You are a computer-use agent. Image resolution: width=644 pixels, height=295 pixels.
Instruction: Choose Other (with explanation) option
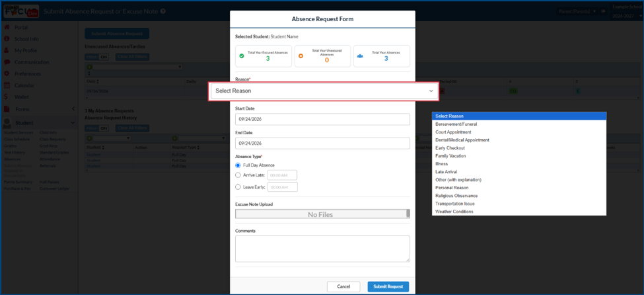519,180
